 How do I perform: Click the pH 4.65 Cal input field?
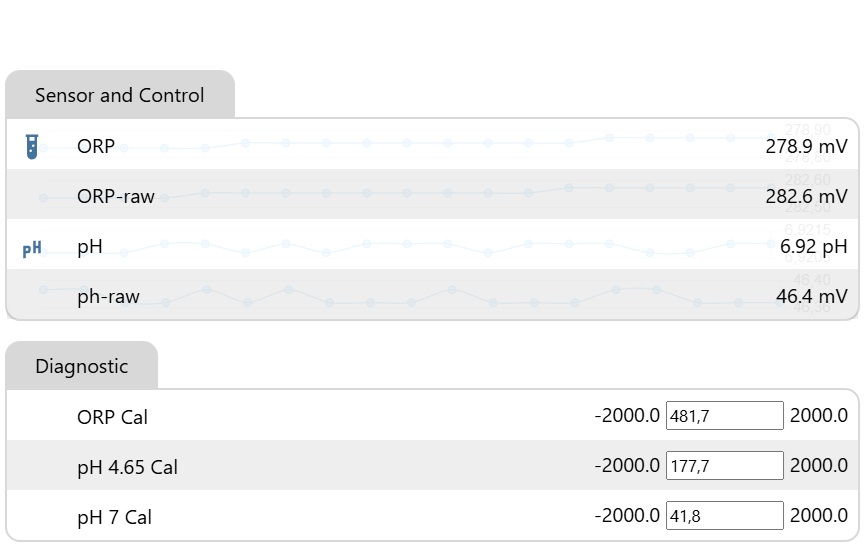coord(725,465)
